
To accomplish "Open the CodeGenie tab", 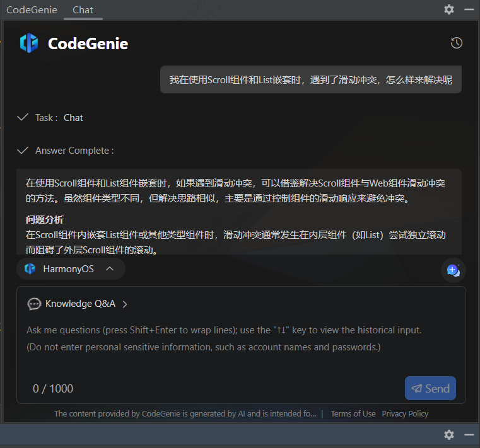I will (x=32, y=10).
